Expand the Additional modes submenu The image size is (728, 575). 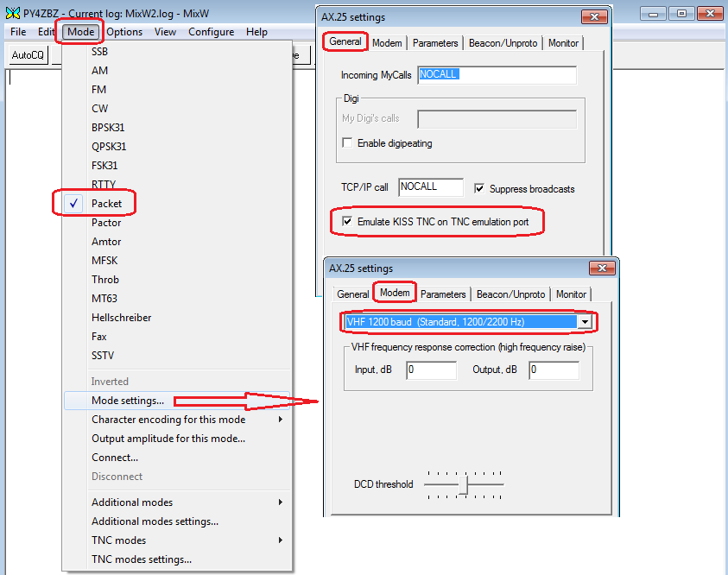(x=177, y=502)
